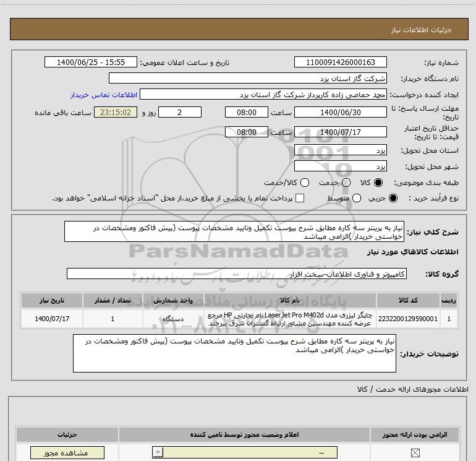Click the شرح کلی نیاز description box
Viewport: 476px width, 461px height.
234,231
